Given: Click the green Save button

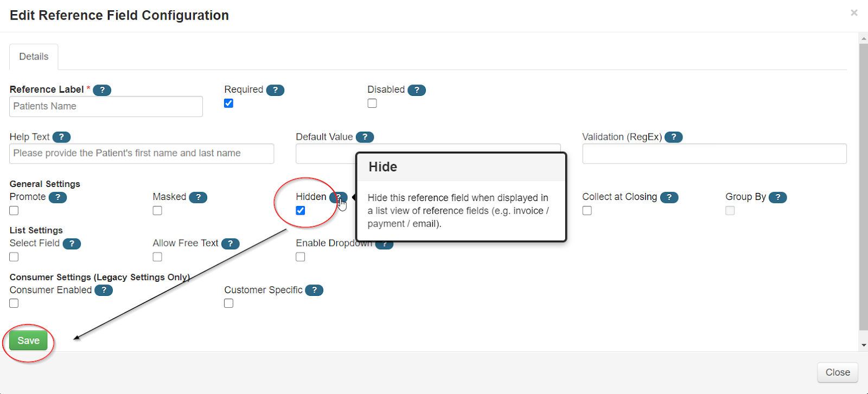Looking at the screenshot, I should (x=29, y=341).
